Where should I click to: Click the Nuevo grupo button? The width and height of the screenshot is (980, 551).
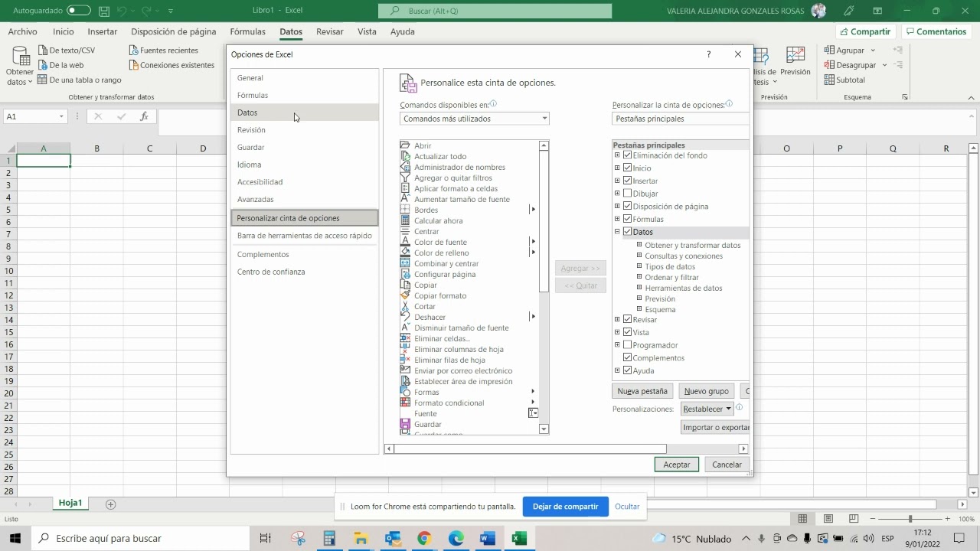706,391
